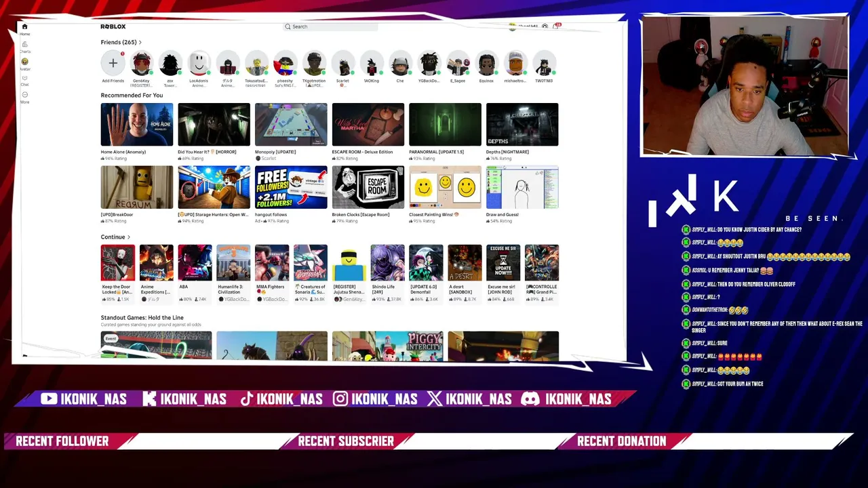
Task: Open TKgotmotion friend avatar
Action: tap(314, 63)
